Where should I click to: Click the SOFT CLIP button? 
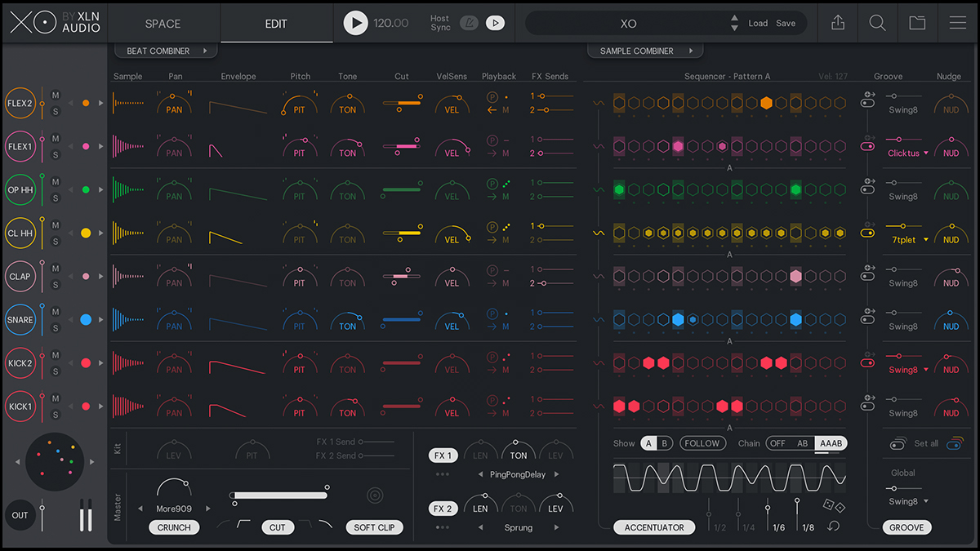pos(375,527)
